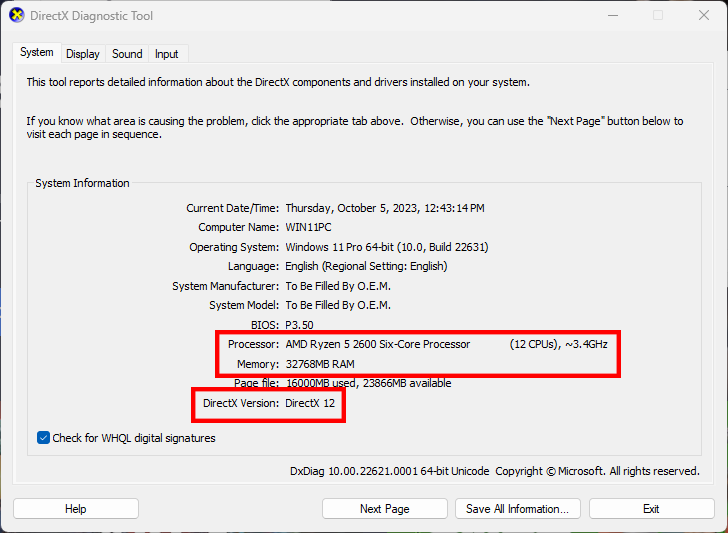The image size is (728, 533).
Task: Click the 'This tool reports detailed information' description
Action: tap(278, 82)
